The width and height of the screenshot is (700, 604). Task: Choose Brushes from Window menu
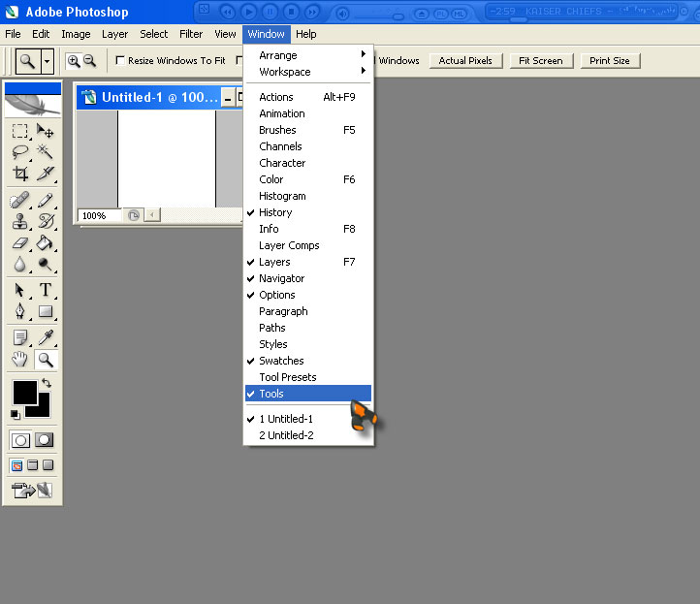coord(308,130)
